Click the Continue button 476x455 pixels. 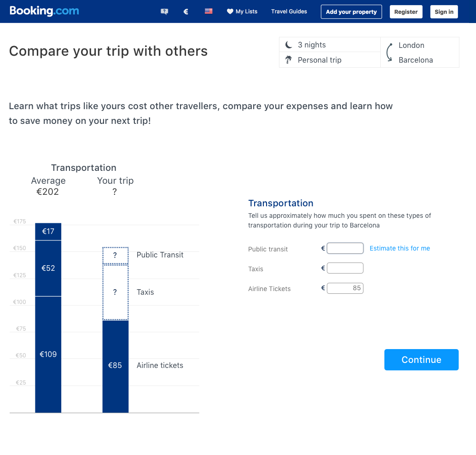click(421, 360)
